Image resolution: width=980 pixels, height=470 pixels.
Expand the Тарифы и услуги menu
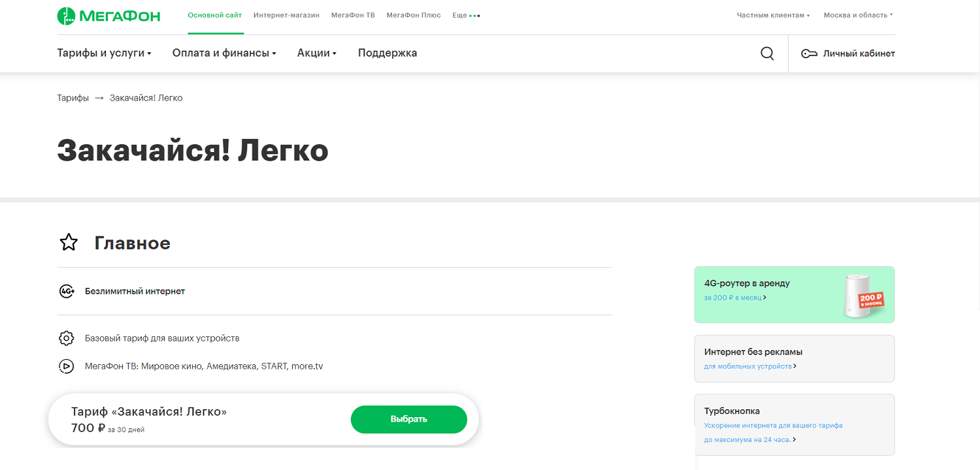pos(104,54)
